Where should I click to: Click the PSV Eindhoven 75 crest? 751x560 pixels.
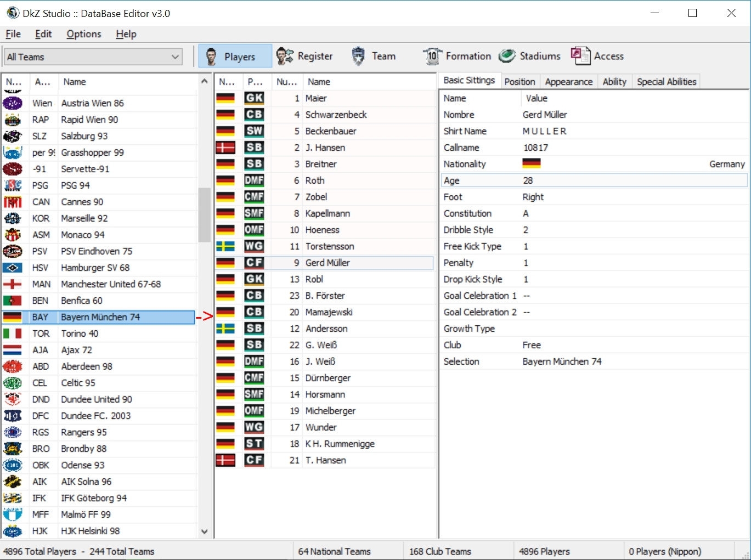[13, 251]
